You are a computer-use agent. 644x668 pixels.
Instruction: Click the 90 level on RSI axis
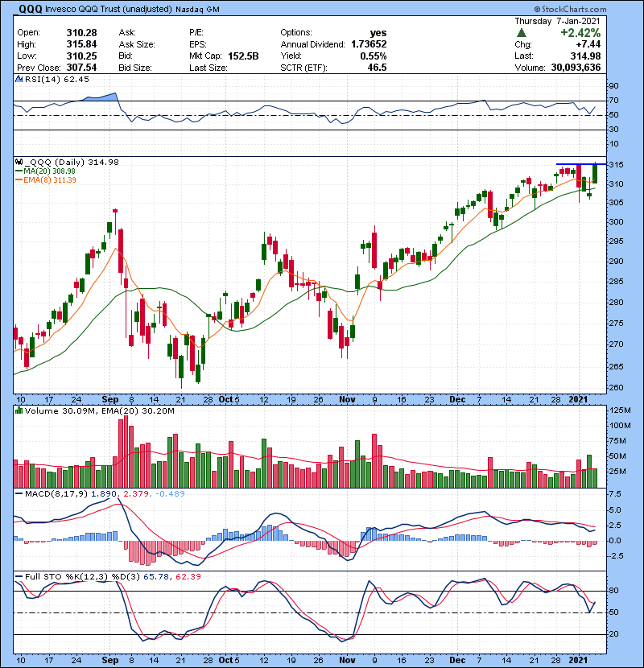coord(613,86)
